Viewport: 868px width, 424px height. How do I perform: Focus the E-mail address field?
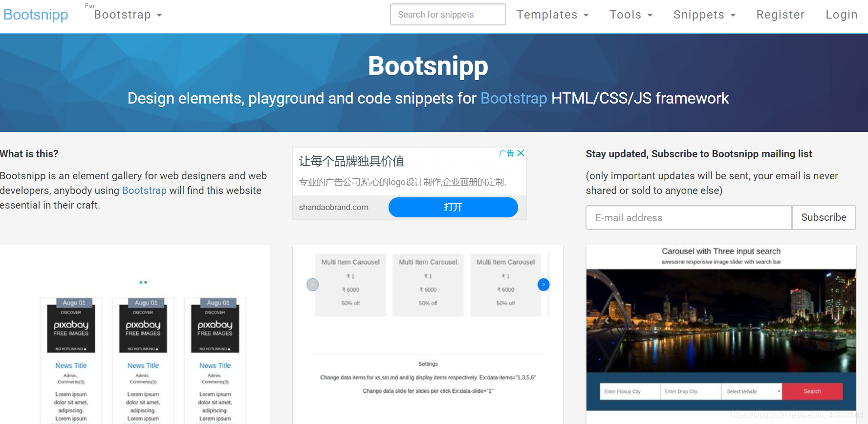[x=689, y=217]
